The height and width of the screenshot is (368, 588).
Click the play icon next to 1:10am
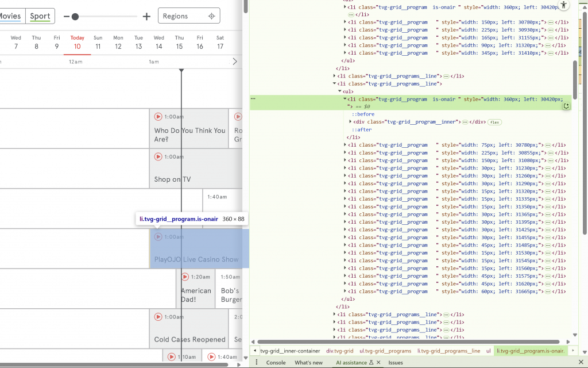(x=171, y=356)
